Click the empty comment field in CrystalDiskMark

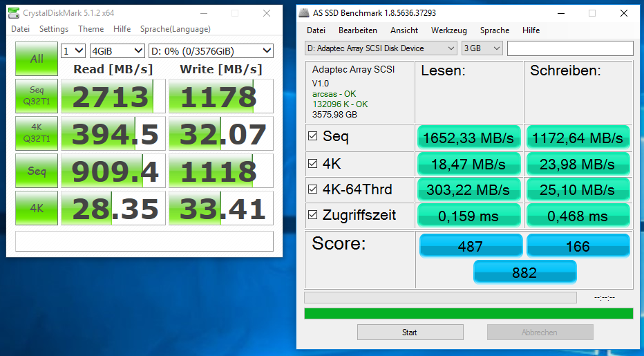(144, 241)
